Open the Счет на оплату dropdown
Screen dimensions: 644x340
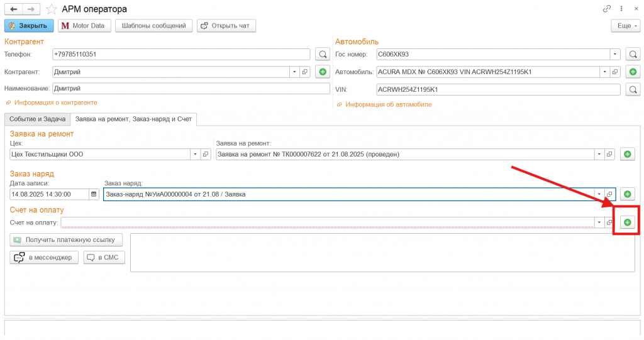click(x=599, y=222)
